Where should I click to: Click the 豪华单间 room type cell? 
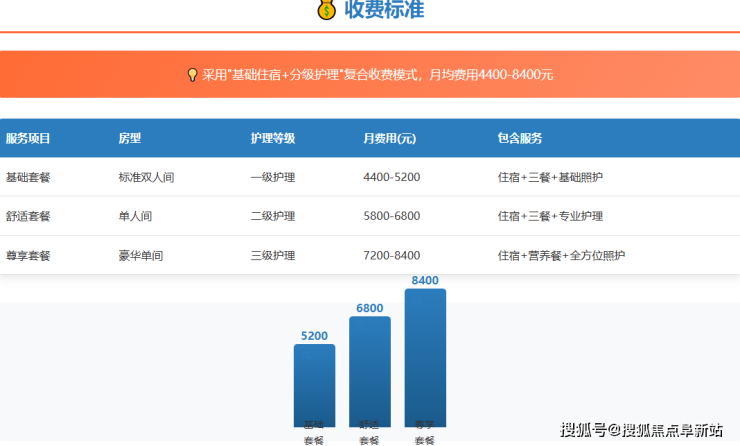(x=140, y=256)
